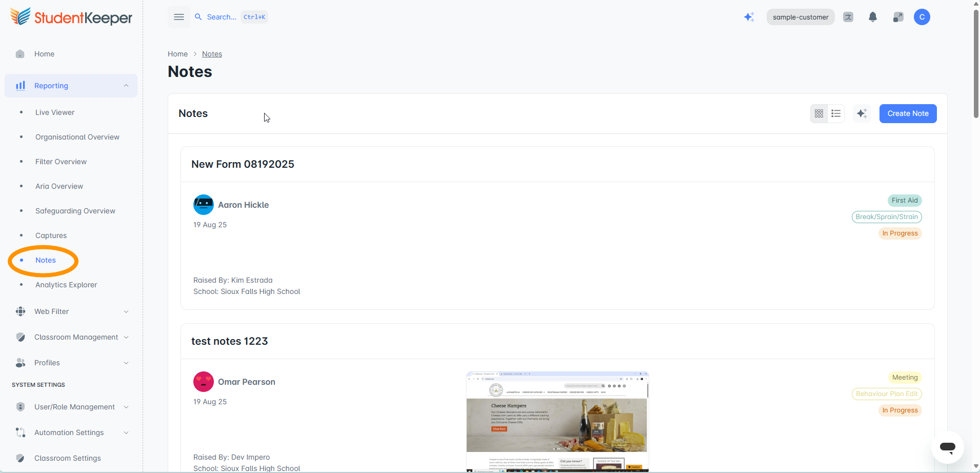Click the AI sparkle icon beside Create Note

click(x=862, y=113)
